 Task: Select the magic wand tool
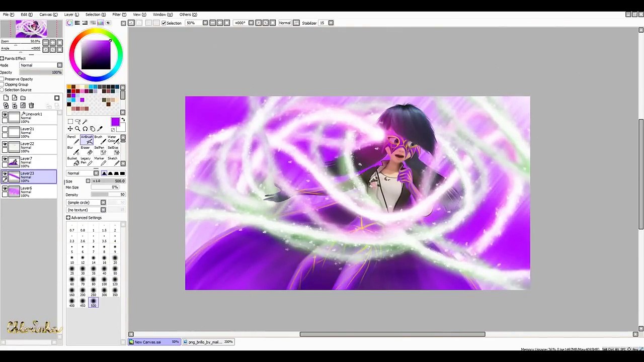tap(85, 121)
